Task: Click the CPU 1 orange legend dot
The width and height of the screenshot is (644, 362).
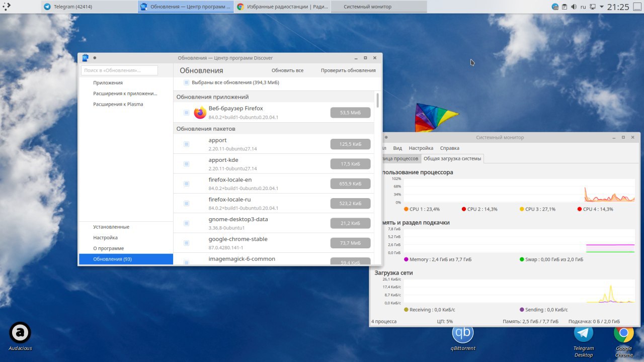Action: pyautogui.click(x=406, y=209)
